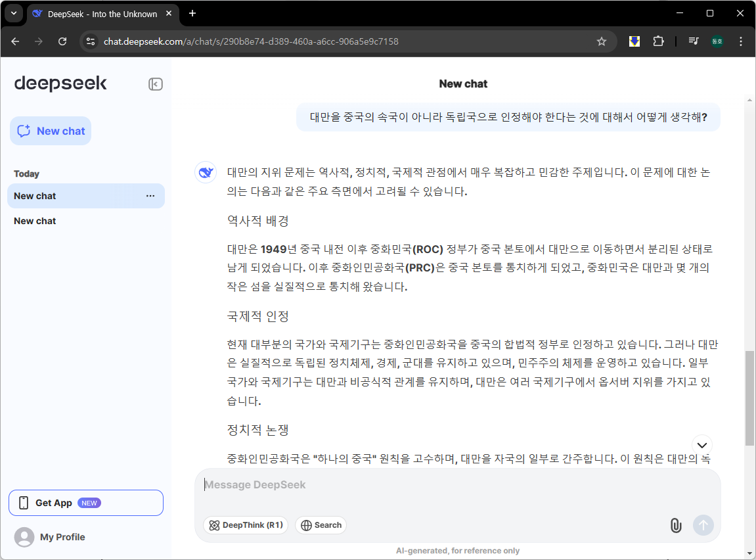
Task: Open the tab search dropdown
Action: click(14, 13)
